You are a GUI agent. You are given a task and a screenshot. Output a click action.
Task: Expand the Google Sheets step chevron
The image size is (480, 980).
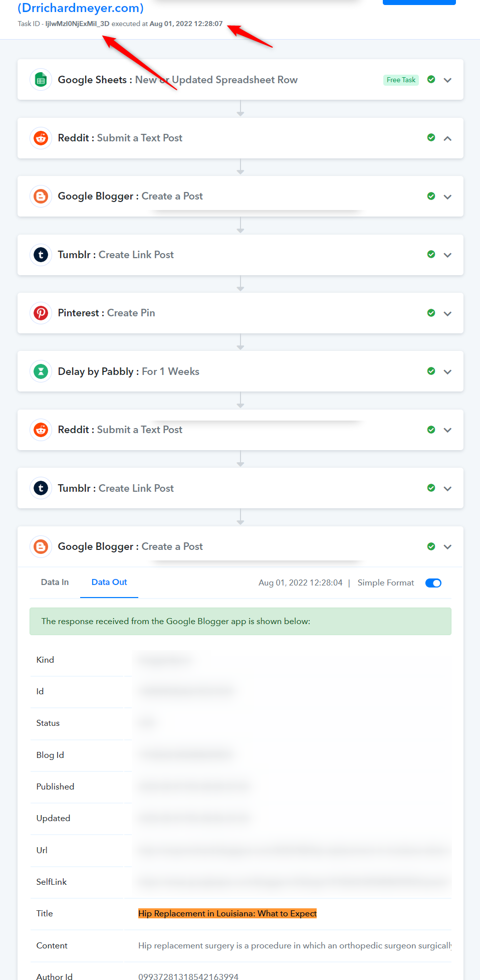[x=447, y=80]
